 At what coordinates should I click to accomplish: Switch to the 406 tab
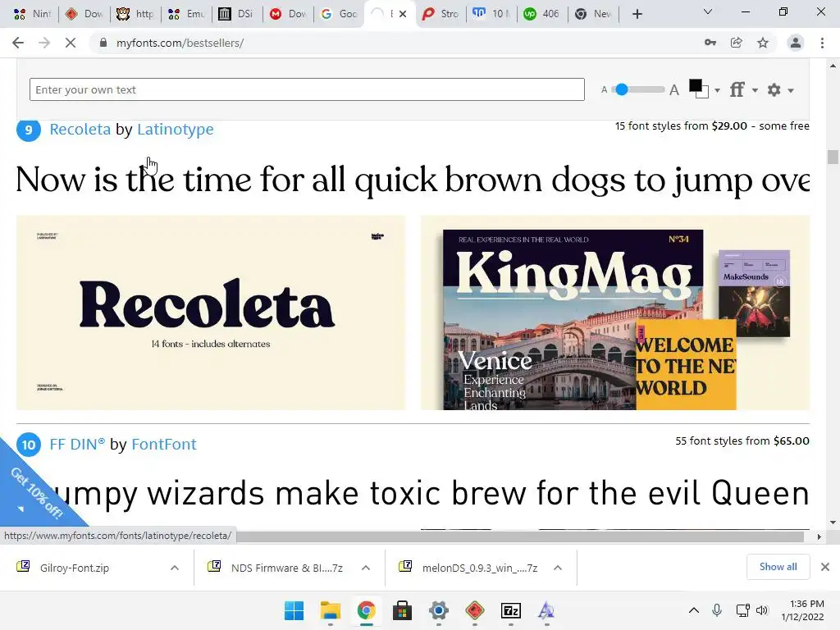tap(541, 14)
